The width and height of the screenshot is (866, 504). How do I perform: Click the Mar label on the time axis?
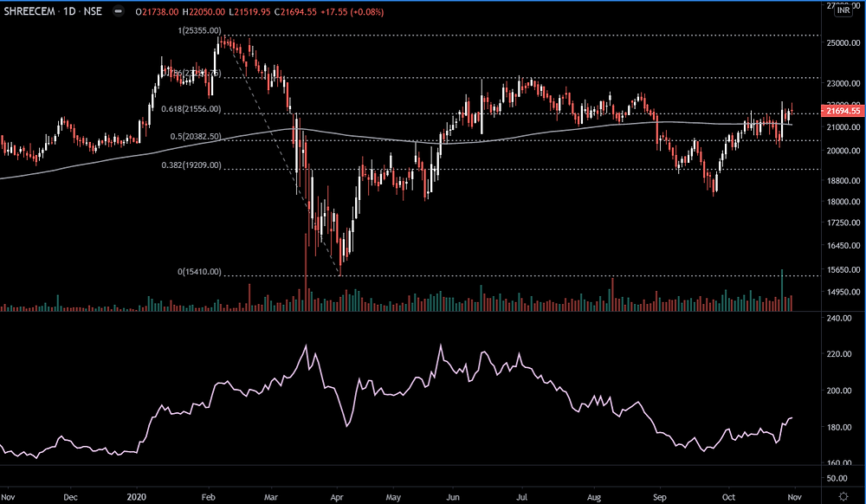click(x=270, y=497)
